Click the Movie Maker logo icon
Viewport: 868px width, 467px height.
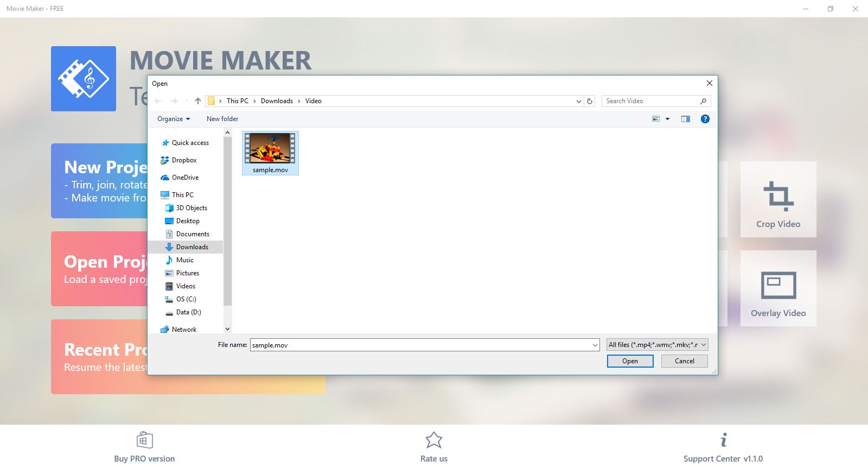point(84,79)
